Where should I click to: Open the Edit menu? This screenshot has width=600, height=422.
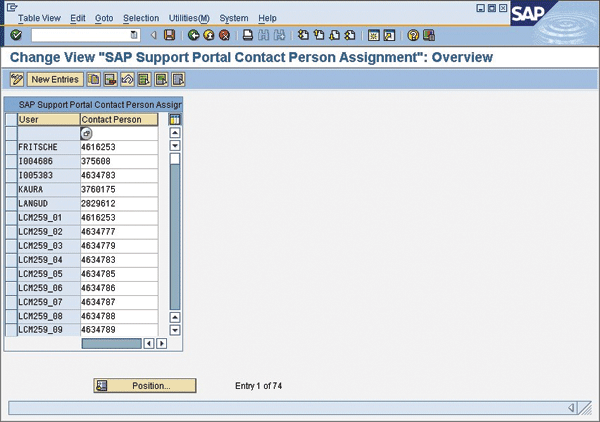(78, 18)
